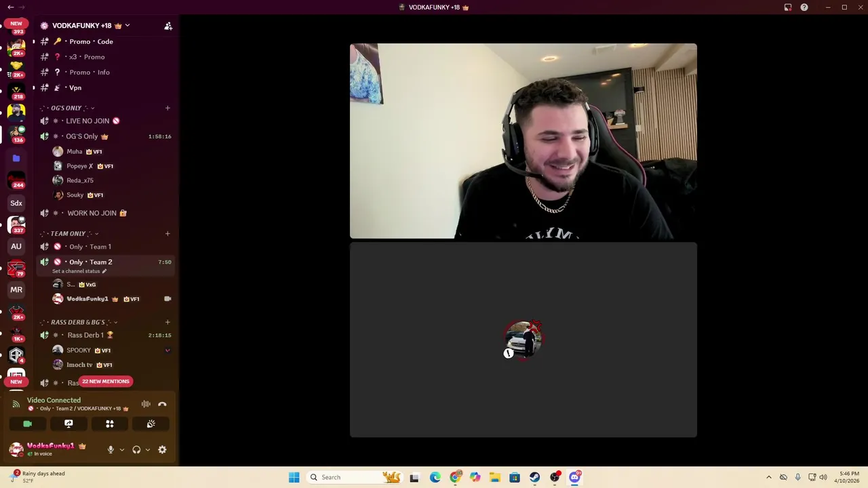Open Steam from the taskbar
This screenshot has width=868, height=488.
click(535, 477)
